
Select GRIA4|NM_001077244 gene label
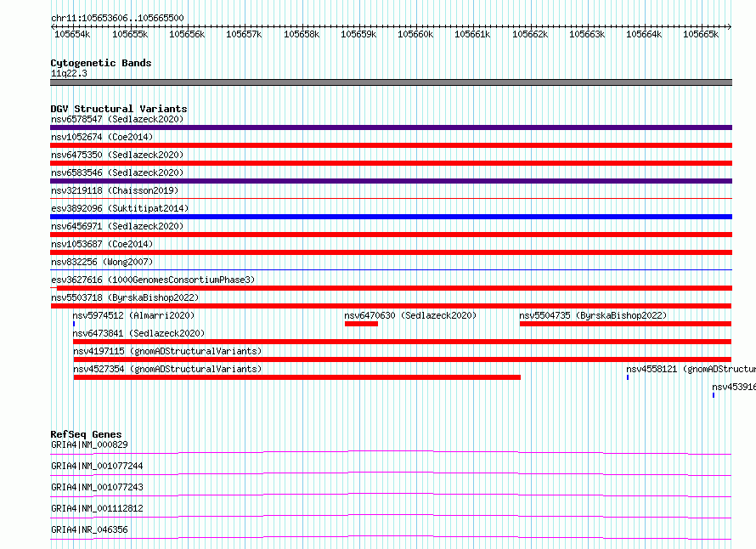pos(97,466)
